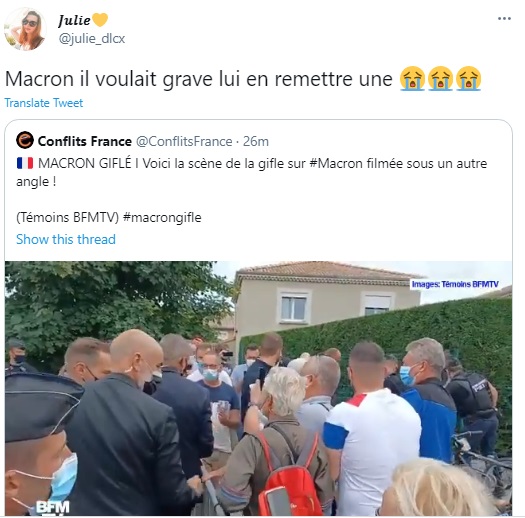Open Julie's profile picture
This screenshot has width=525, height=518.
coord(25,29)
